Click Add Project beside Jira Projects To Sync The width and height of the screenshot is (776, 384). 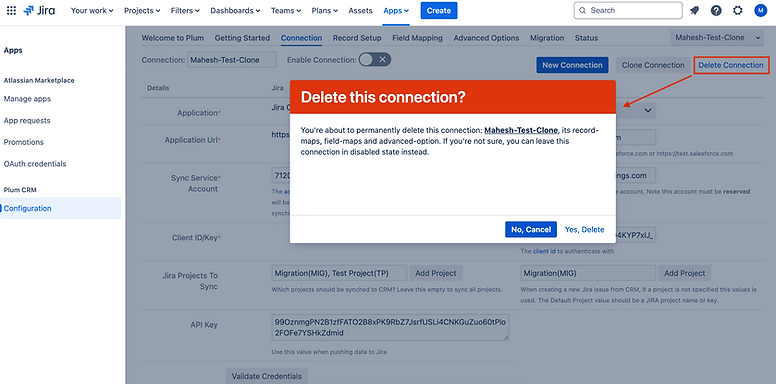click(x=436, y=273)
